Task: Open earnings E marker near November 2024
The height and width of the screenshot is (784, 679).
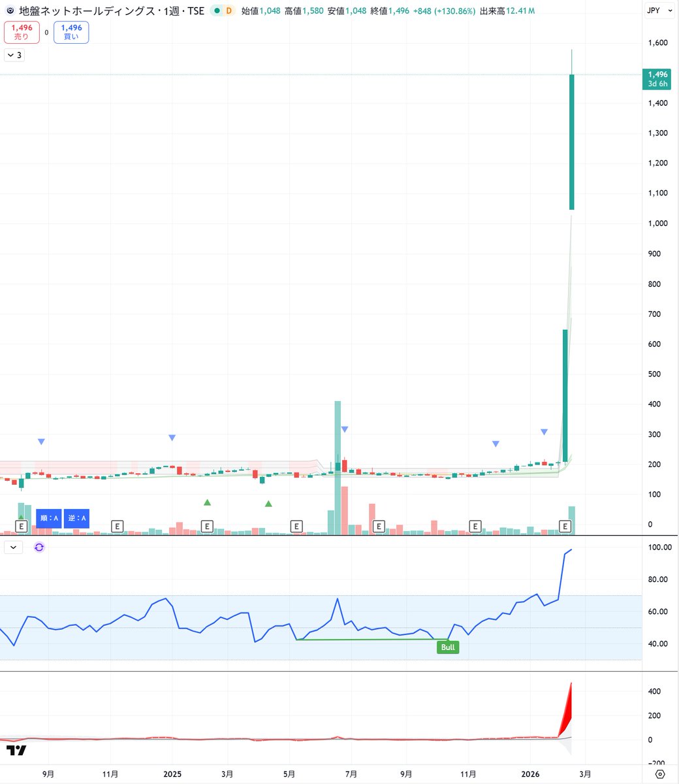Action: click(117, 526)
